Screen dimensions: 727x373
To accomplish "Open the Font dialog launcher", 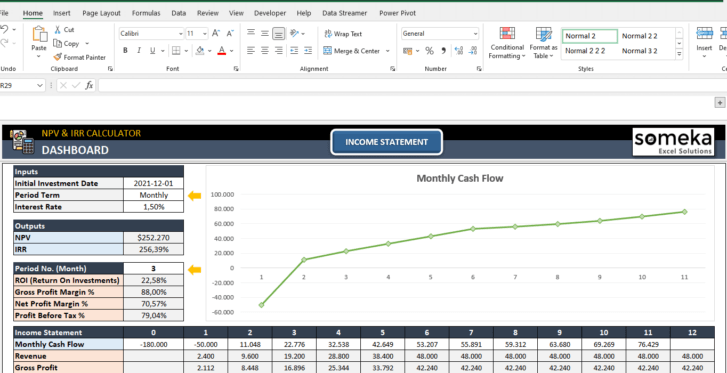I will coord(236,69).
